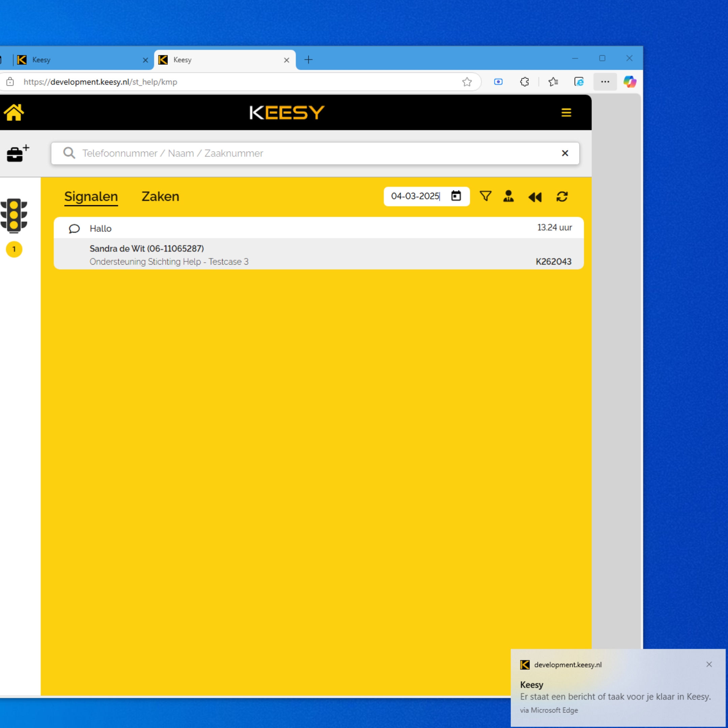Click the traffic light signals icon

click(x=14, y=215)
